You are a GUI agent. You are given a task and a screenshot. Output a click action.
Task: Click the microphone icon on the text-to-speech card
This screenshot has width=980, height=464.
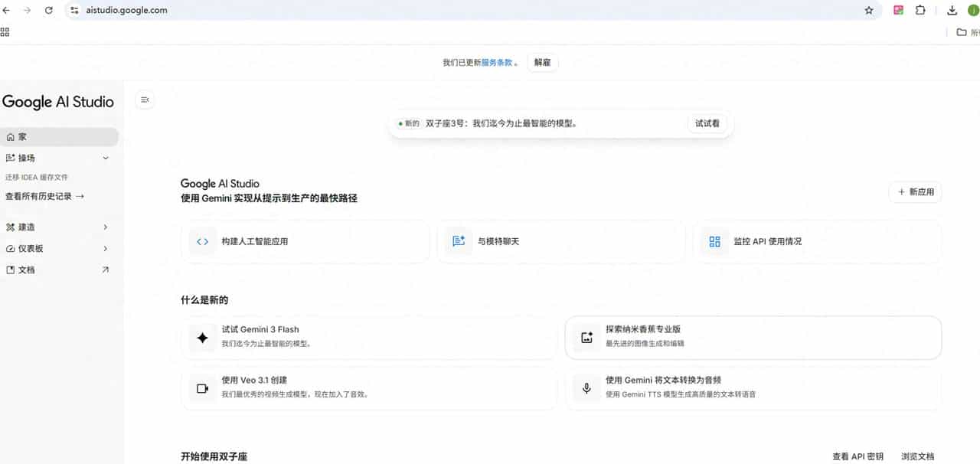click(586, 388)
